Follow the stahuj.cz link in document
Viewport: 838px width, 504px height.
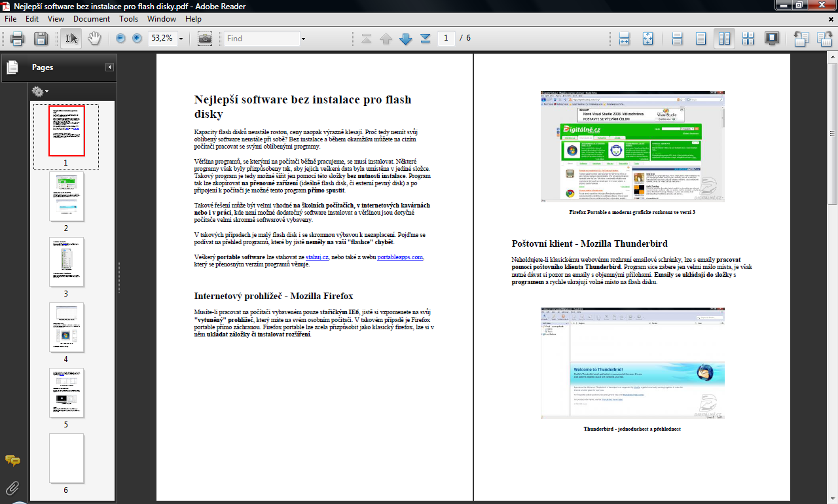tap(317, 257)
